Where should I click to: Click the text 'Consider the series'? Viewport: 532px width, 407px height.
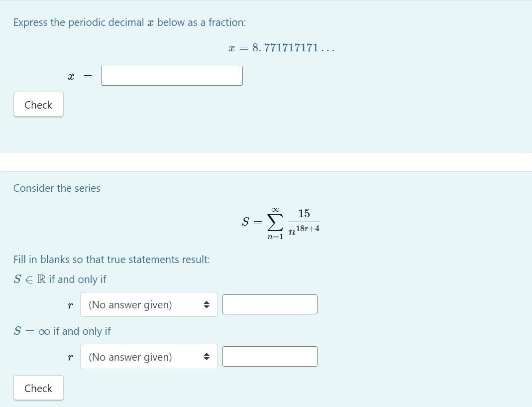coord(57,188)
